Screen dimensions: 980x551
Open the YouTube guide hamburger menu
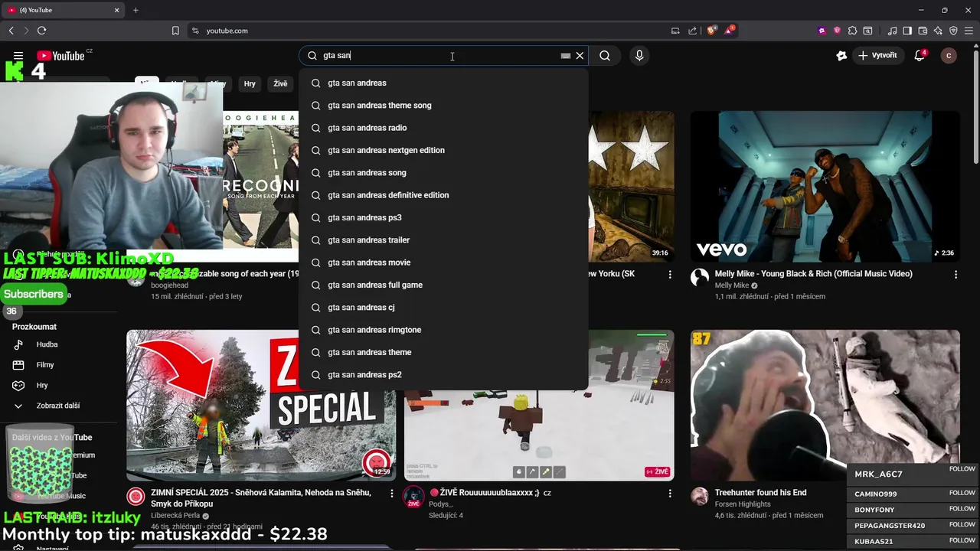pos(18,56)
